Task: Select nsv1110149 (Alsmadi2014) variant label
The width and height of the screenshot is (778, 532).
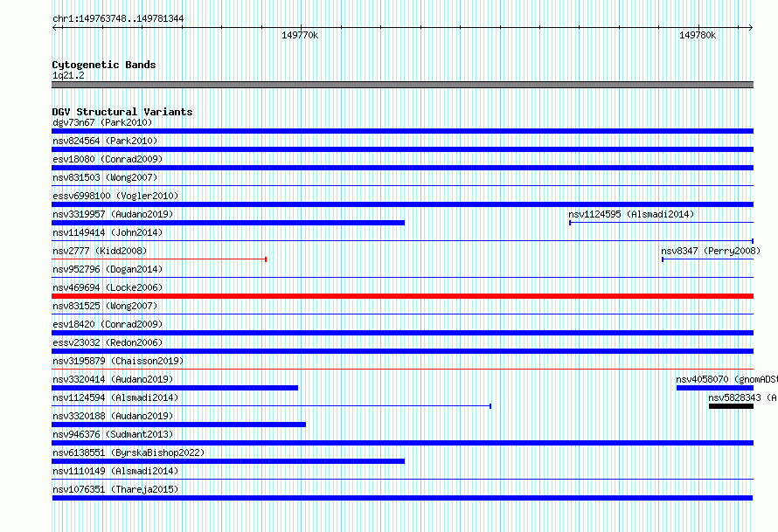Action: pos(115,471)
